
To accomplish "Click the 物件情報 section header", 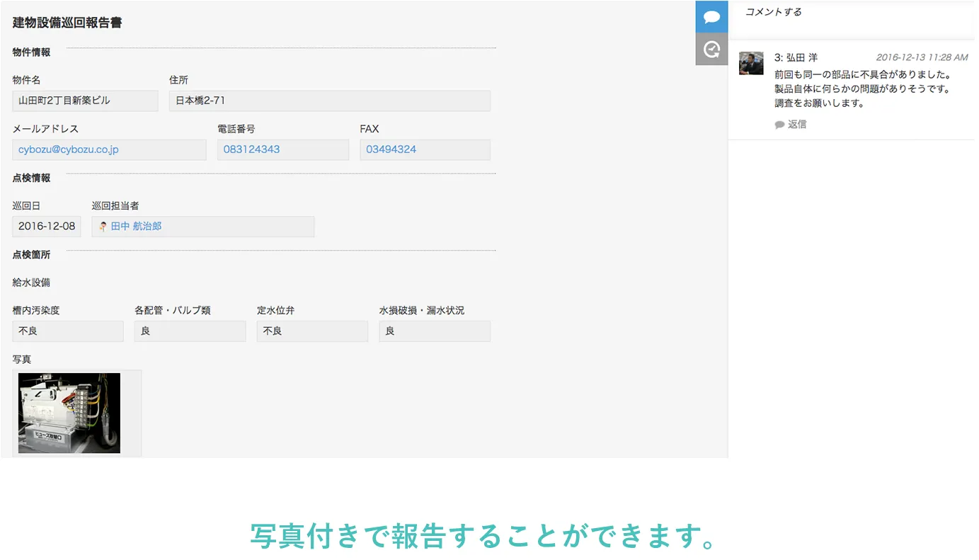I will coord(31,52).
